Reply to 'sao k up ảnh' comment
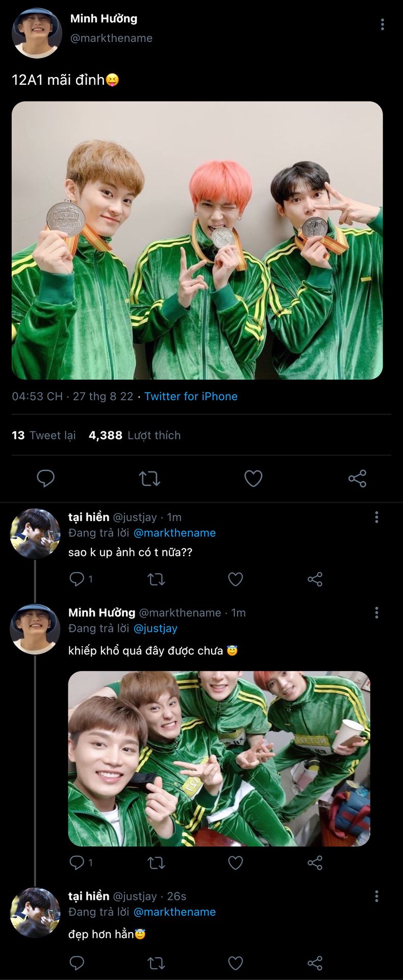Screen dimensions: 403x980 pyautogui.click(x=77, y=579)
